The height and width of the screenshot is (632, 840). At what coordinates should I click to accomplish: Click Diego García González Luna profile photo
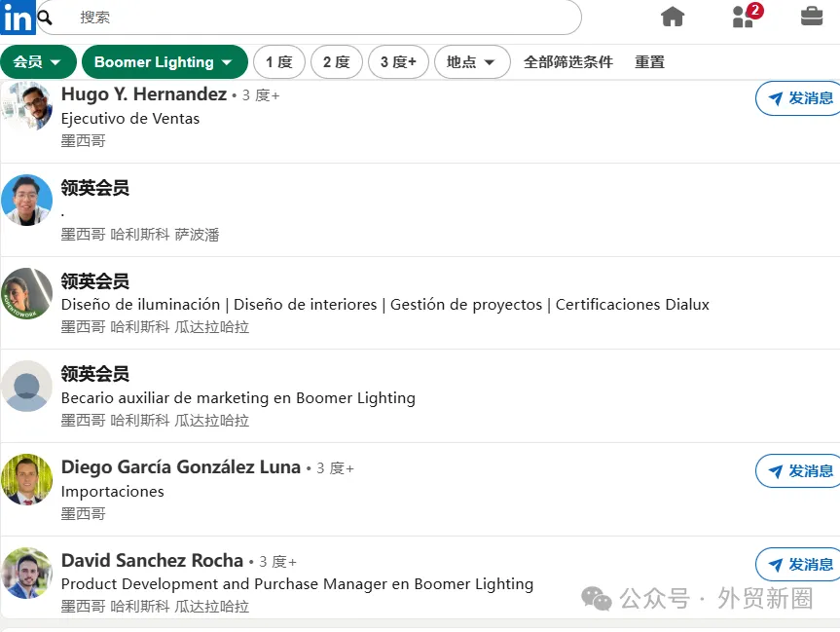tap(26, 479)
